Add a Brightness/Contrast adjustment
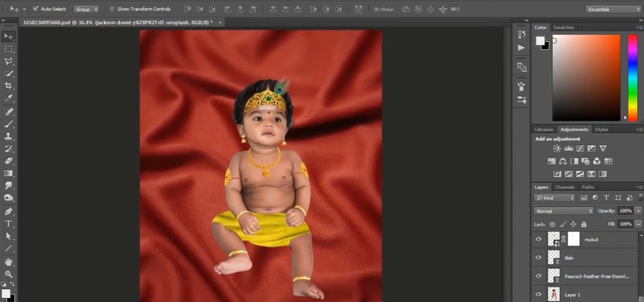644x302 pixels. (x=557, y=148)
